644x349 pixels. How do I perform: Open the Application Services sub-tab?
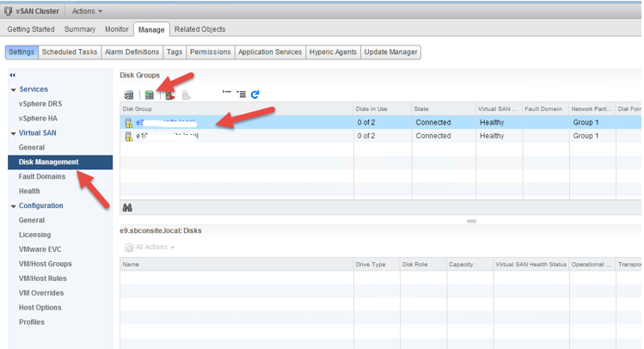(x=270, y=52)
